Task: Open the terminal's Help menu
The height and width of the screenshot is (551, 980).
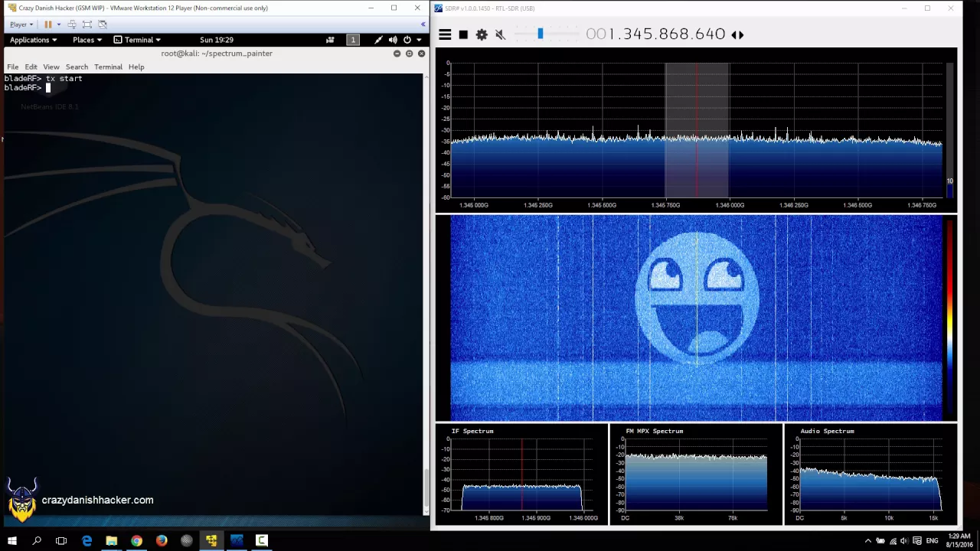Action: click(136, 67)
